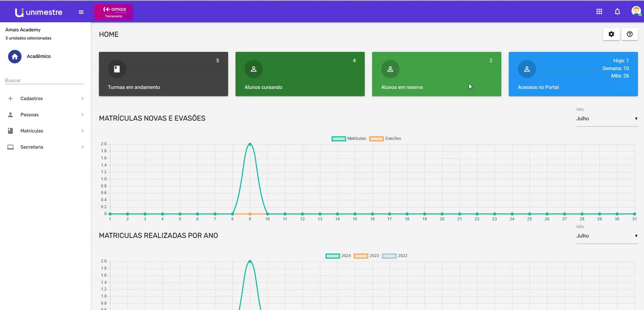644x310 pixels.
Task: Open the Alunos em reserva card label
Action: pos(402,87)
